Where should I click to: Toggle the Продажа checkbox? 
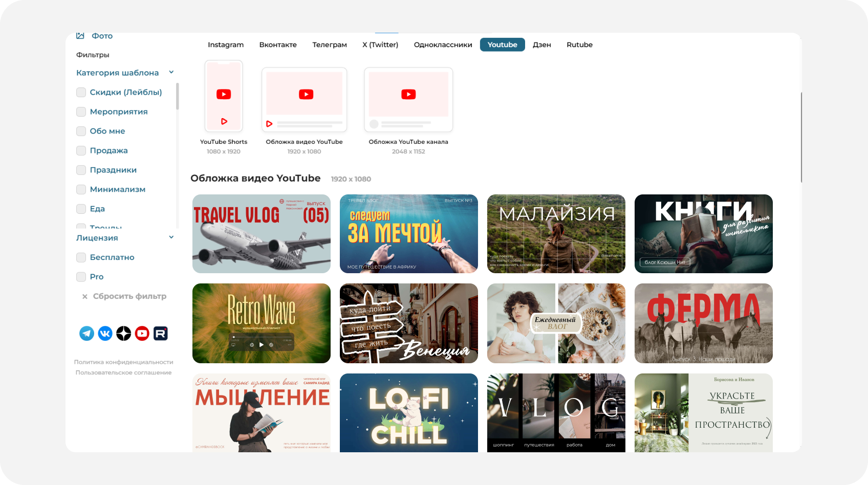point(81,150)
